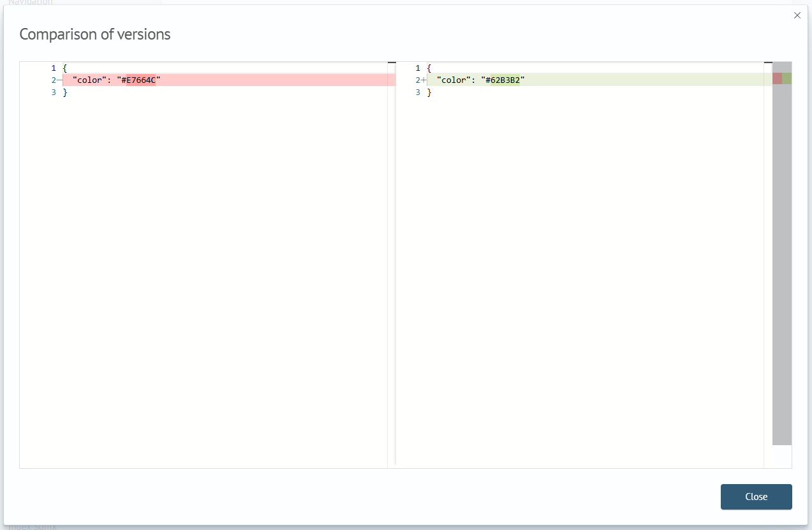Click line number 1 in the left editor
The height and width of the screenshot is (530, 812).
54,68
